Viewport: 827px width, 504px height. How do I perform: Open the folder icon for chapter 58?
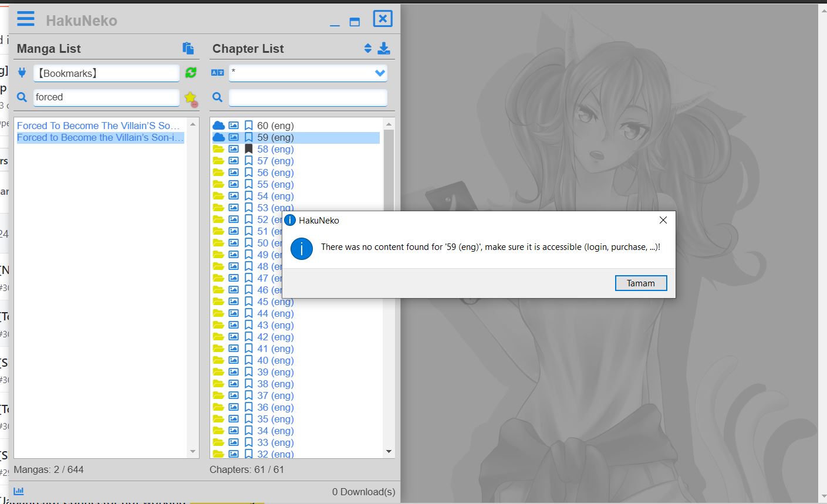[x=218, y=149]
